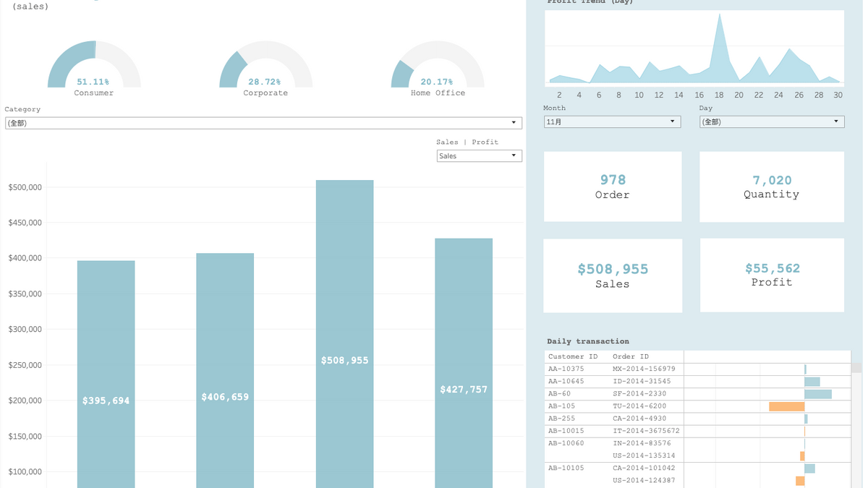The width and height of the screenshot is (868, 488).
Task: Click the $500,000 axis label
Action: [25, 187]
